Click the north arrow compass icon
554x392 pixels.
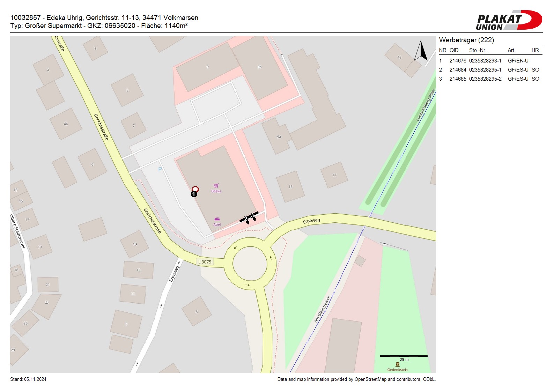click(x=421, y=51)
